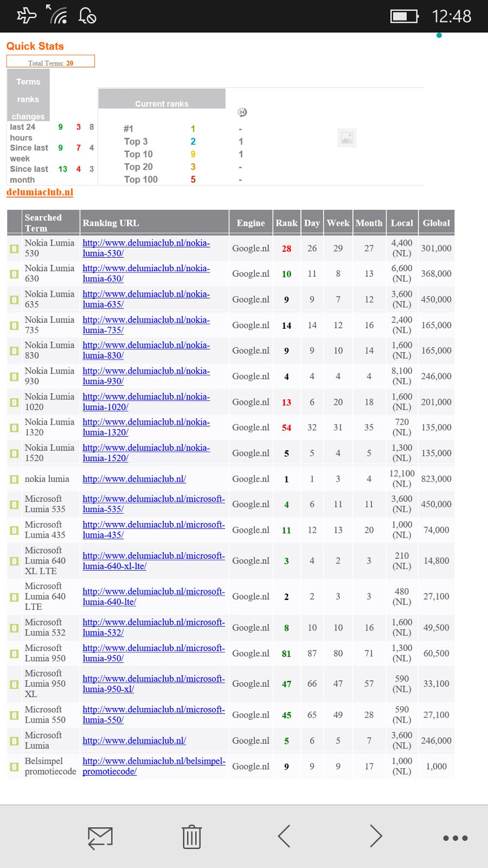Tap the do-not-disturb notification status icon
This screenshot has width=488, height=868.
tap(88, 15)
